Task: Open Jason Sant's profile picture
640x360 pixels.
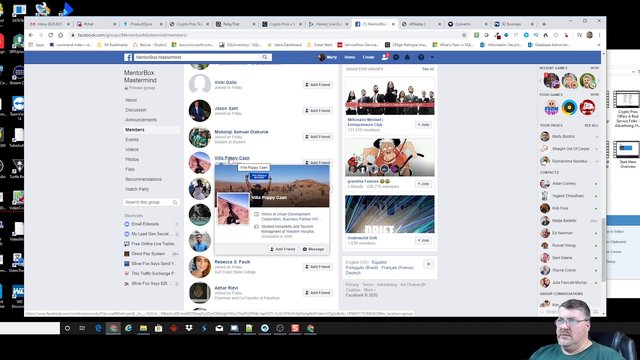Action: click(200, 111)
